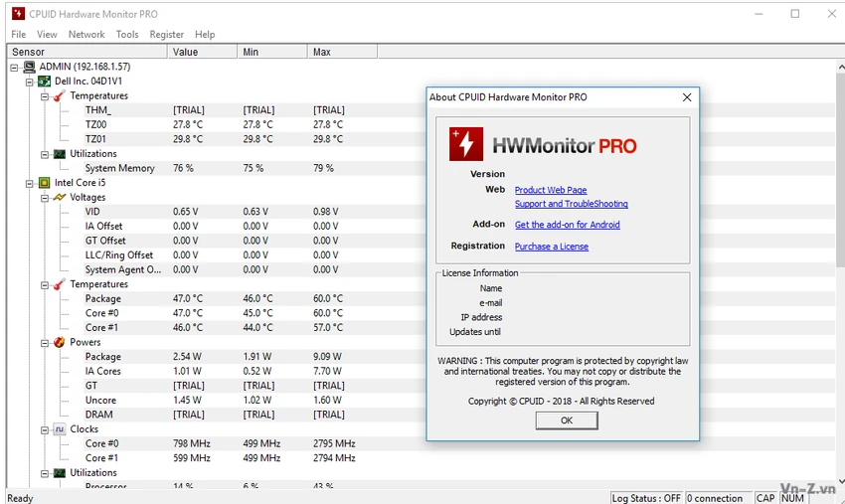Image resolution: width=845 pixels, height=504 pixels.
Task: Click the vertical scrollbar up arrow
Action: 840,67
